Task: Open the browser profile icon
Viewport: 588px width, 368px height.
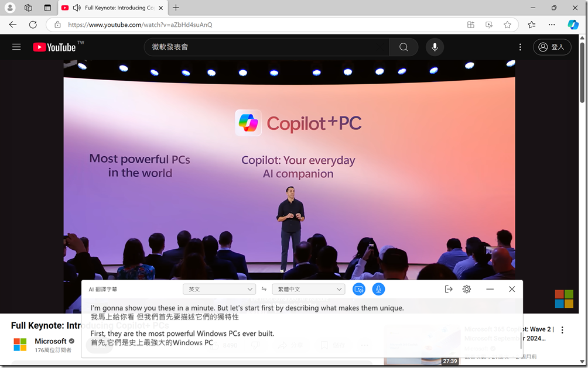Action: tap(10, 8)
